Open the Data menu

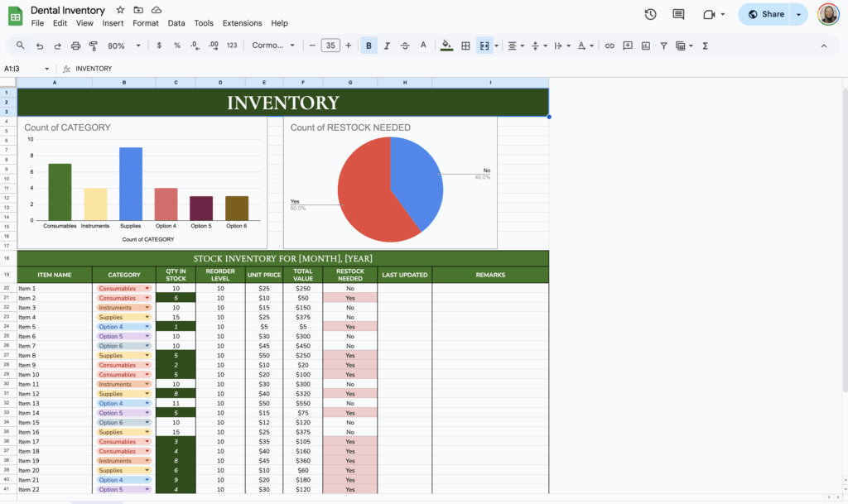176,23
